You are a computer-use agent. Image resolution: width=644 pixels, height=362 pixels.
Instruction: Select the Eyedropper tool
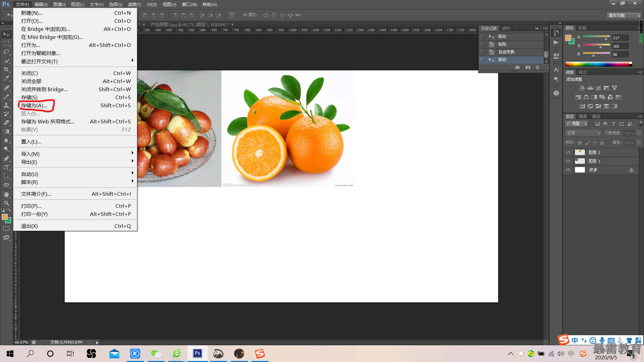pyautogui.click(x=6, y=78)
